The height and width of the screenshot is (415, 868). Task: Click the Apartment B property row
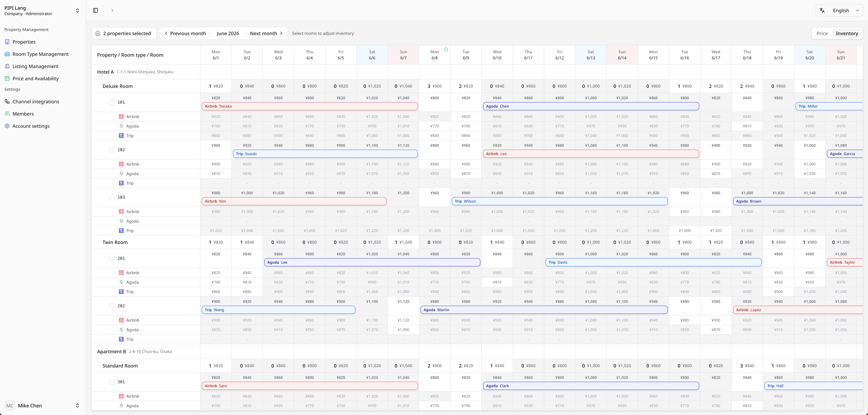tap(146, 351)
